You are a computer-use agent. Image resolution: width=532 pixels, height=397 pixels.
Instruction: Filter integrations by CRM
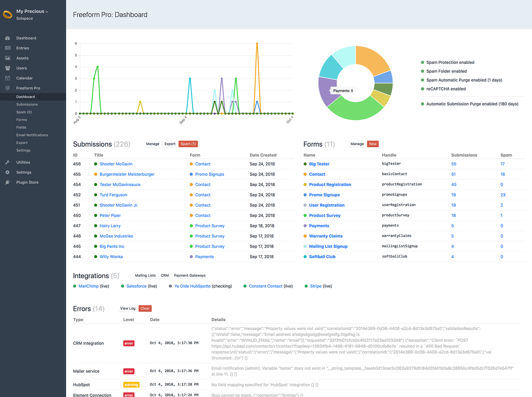[x=165, y=275]
